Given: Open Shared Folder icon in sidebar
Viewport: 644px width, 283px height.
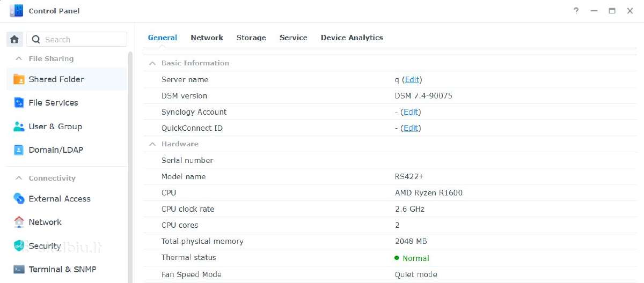Looking at the screenshot, I should tap(19, 79).
